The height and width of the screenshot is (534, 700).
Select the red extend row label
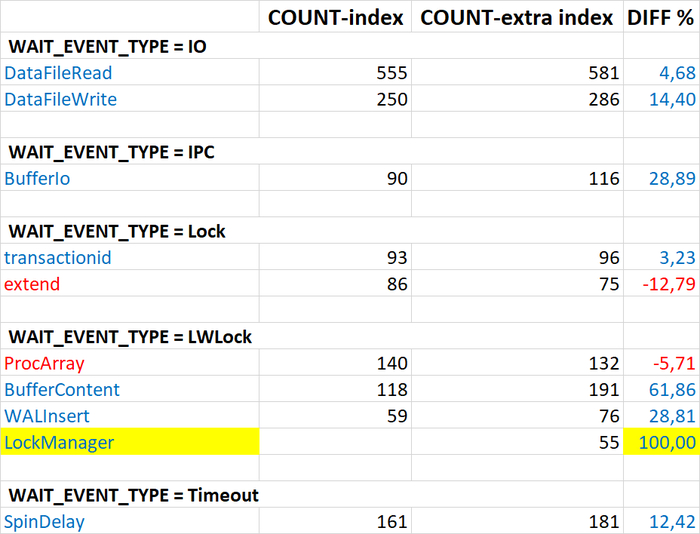(x=32, y=284)
